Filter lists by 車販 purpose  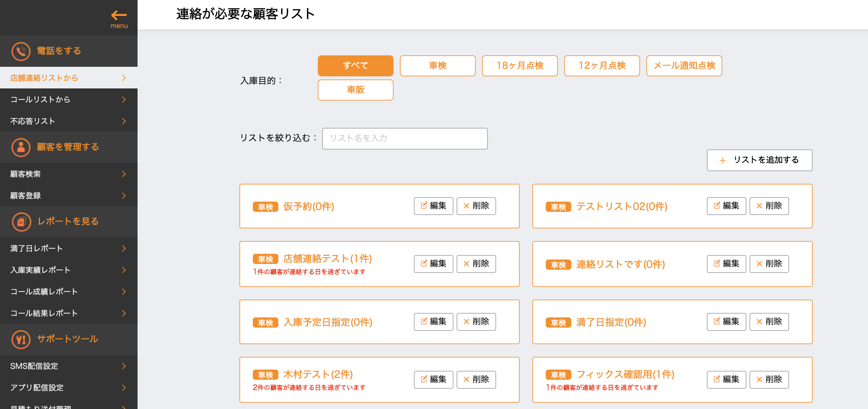(355, 90)
